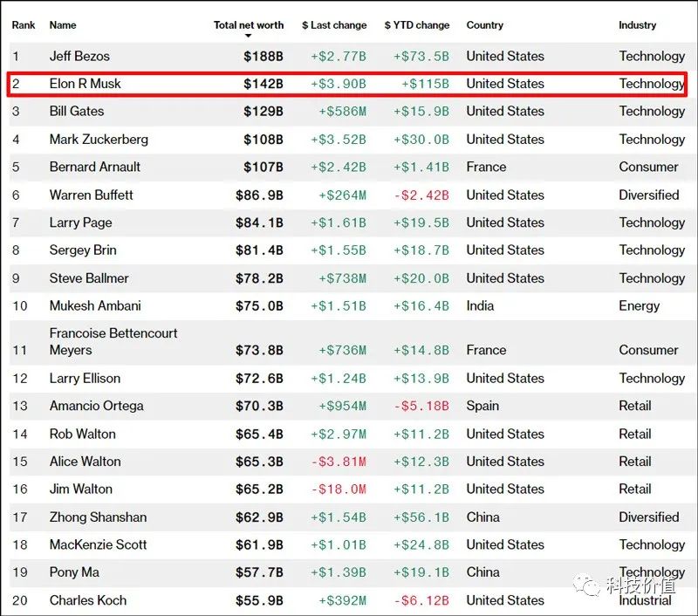Viewport: 698px width, 616px height.
Task: Click the sort arrow under Total net worth
Action: [x=249, y=36]
